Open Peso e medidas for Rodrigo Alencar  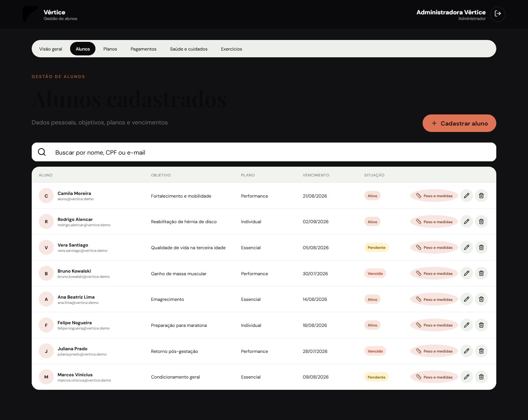pos(434,222)
